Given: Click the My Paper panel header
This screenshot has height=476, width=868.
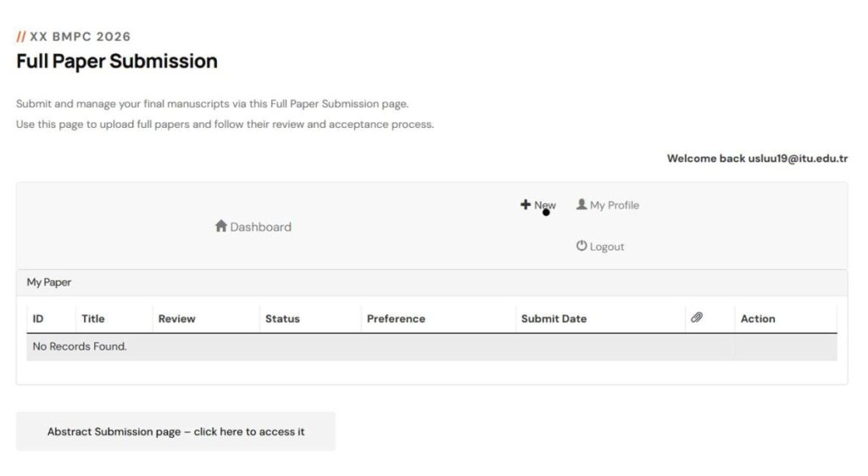Looking at the screenshot, I should pyautogui.click(x=49, y=282).
